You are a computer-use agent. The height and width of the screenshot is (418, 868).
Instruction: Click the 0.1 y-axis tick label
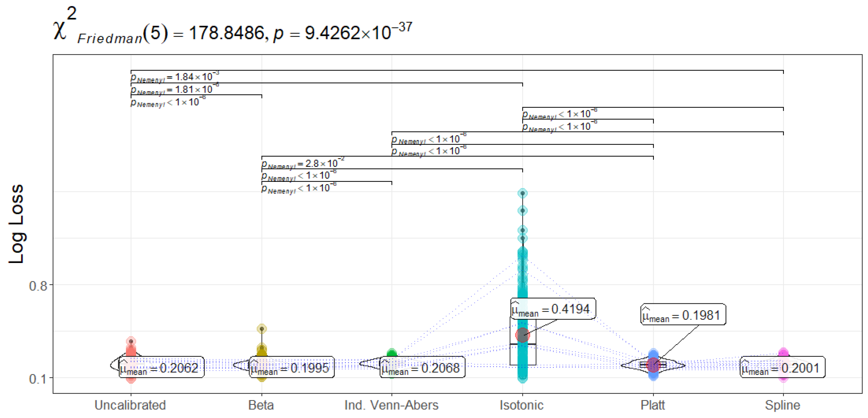click(38, 379)
